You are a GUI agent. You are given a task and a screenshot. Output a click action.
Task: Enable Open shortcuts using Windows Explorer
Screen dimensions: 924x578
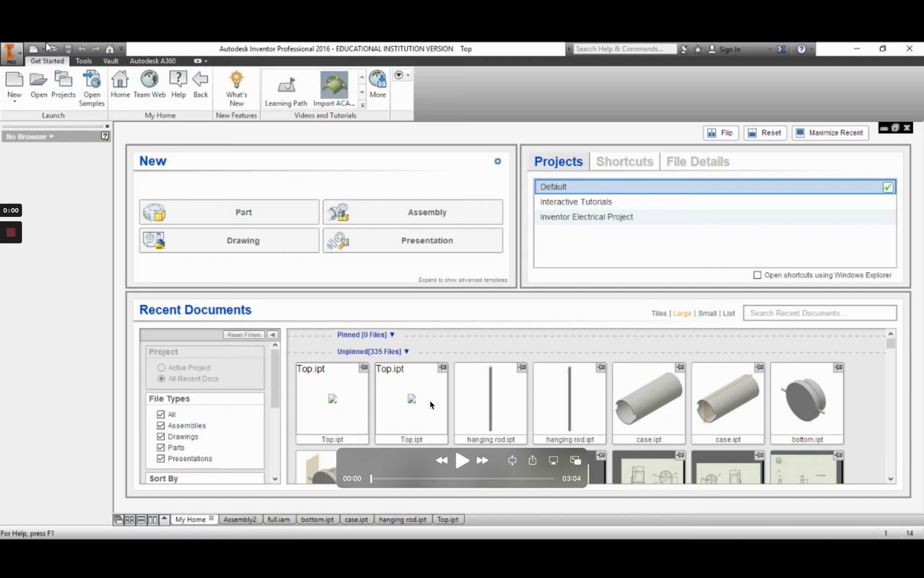pos(757,275)
